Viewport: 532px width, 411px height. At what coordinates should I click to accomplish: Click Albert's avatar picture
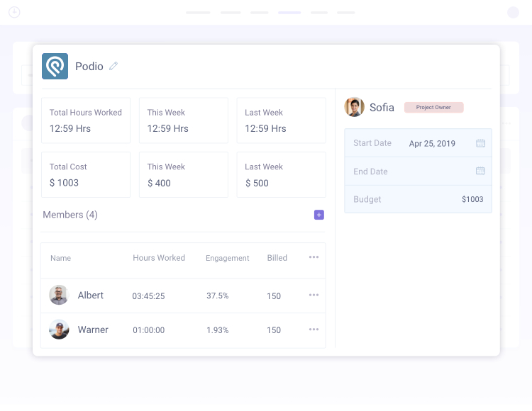pyautogui.click(x=59, y=295)
